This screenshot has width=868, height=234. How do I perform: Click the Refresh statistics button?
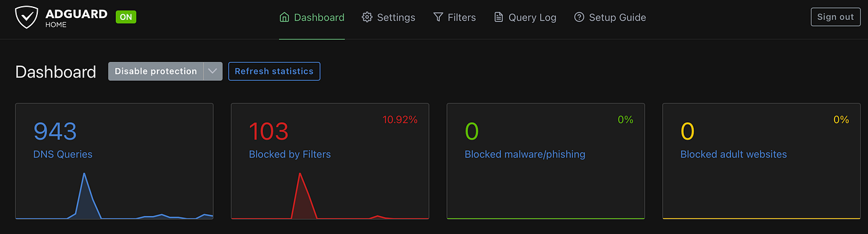pyautogui.click(x=274, y=71)
